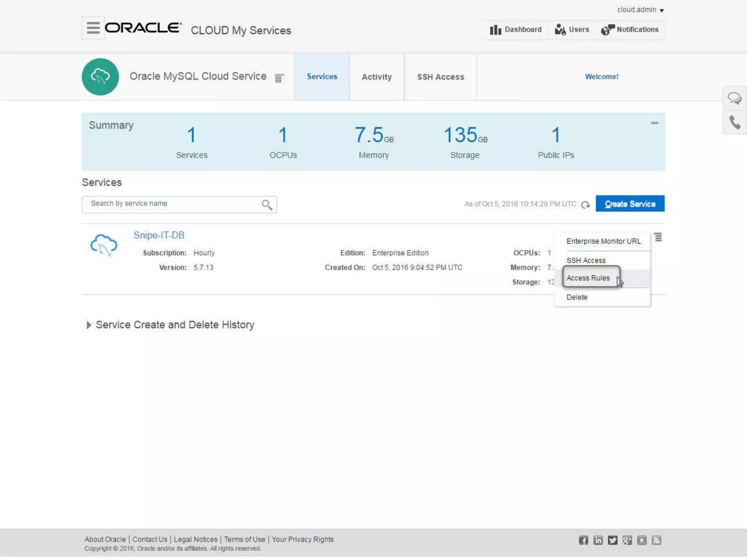
Task: Open the Dashboard page
Action: (x=516, y=30)
